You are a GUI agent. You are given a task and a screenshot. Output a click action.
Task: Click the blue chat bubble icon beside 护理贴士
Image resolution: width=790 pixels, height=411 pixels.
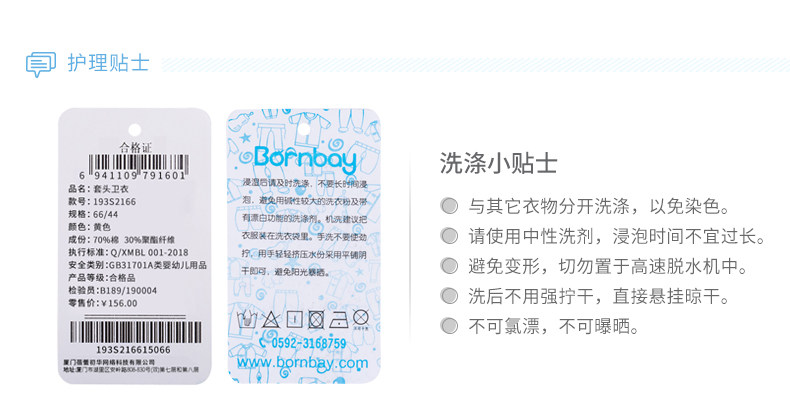pos(40,64)
